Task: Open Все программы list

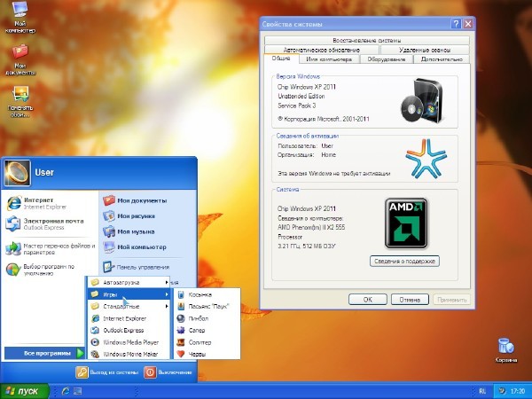Action: (44, 353)
